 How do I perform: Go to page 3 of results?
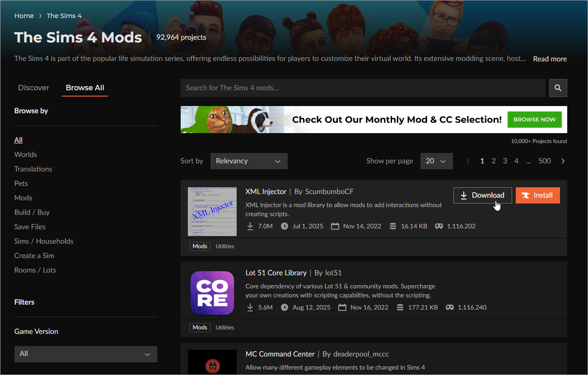click(505, 161)
